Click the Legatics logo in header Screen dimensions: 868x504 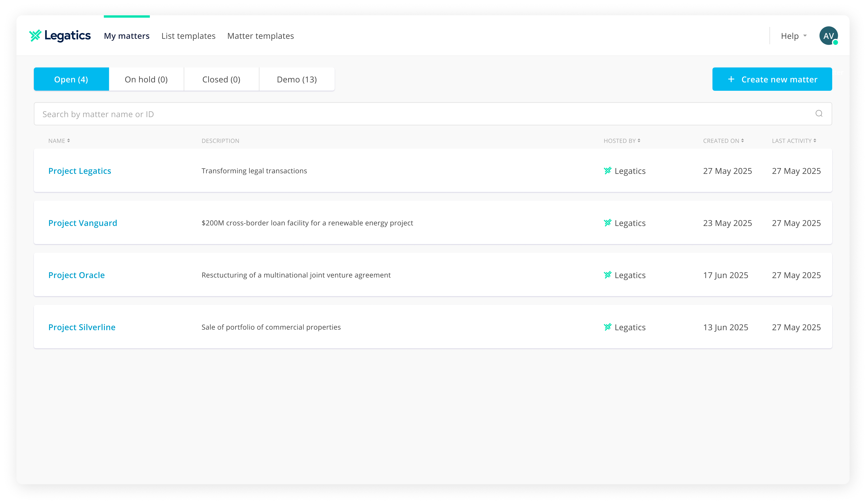[60, 36]
